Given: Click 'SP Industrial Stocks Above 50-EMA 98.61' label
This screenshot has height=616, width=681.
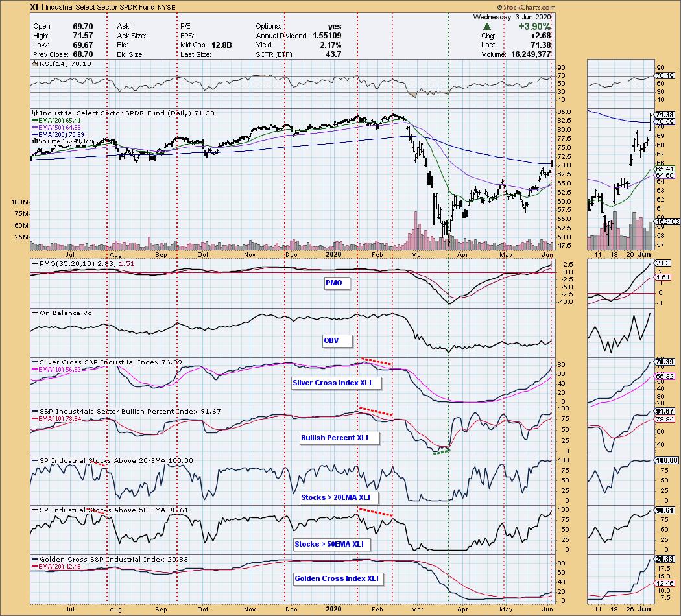Looking at the screenshot, I should (x=113, y=510).
